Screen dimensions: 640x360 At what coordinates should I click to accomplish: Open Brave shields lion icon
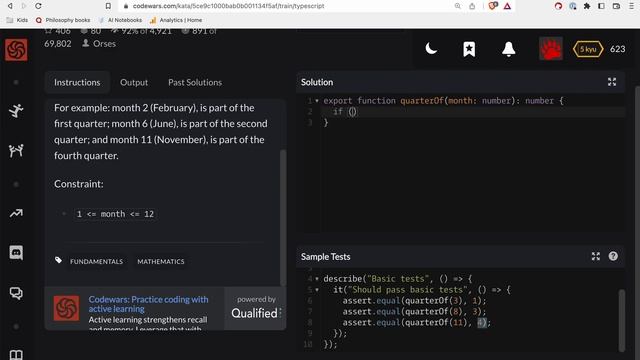[493, 6]
